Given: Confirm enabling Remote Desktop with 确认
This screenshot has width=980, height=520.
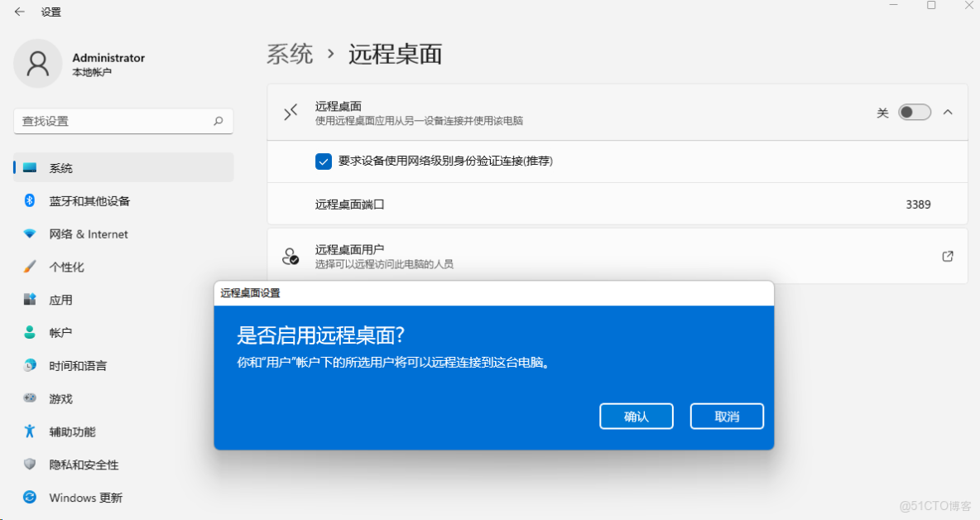Looking at the screenshot, I should coord(636,416).
